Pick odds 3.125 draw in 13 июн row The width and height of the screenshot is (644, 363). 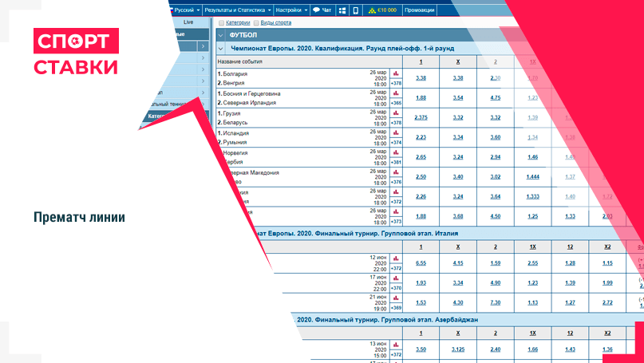[458, 349]
